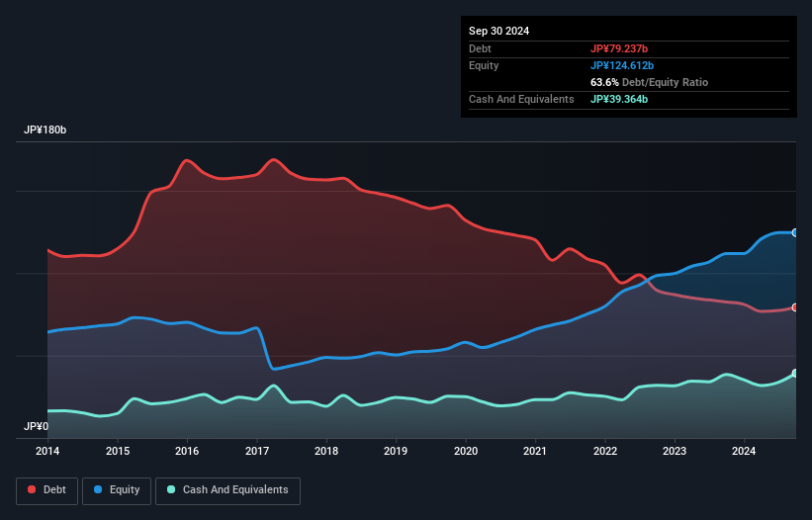This screenshot has height=520, width=812.
Task: Select the 2019 x-axis label
Action: (x=396, y=451)
